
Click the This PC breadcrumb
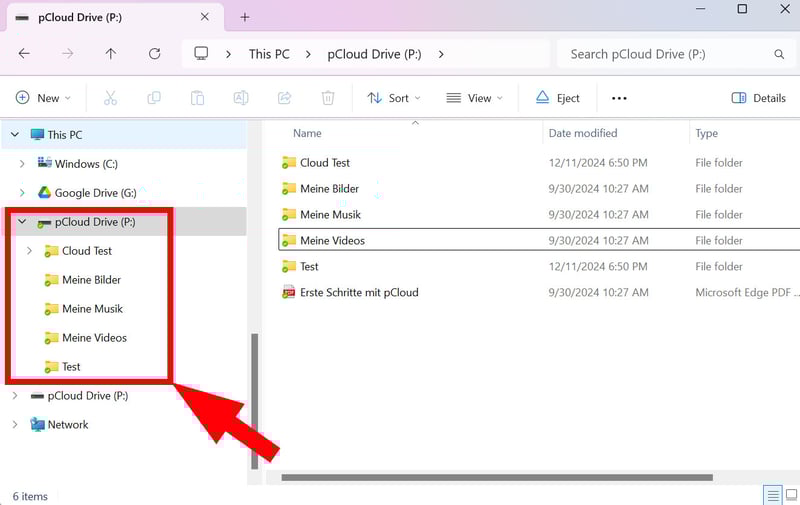point(269,54)
